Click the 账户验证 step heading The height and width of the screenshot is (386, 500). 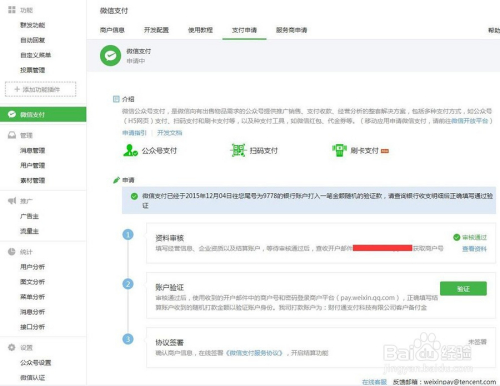click(170, 287)
